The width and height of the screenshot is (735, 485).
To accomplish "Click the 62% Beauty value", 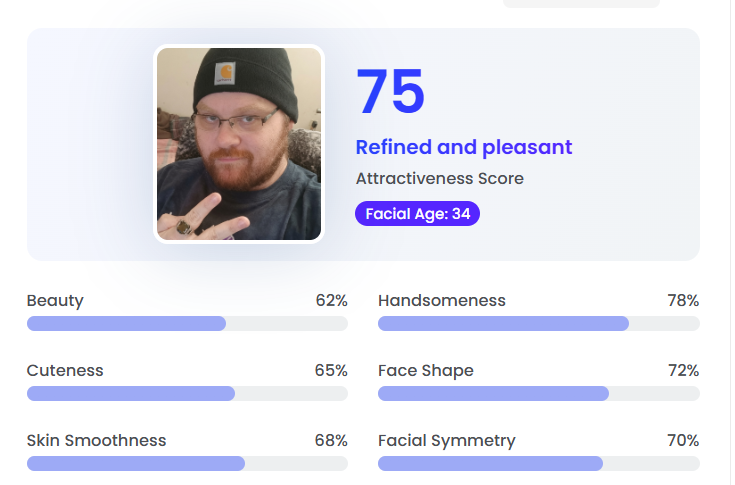I will (331, 300).
